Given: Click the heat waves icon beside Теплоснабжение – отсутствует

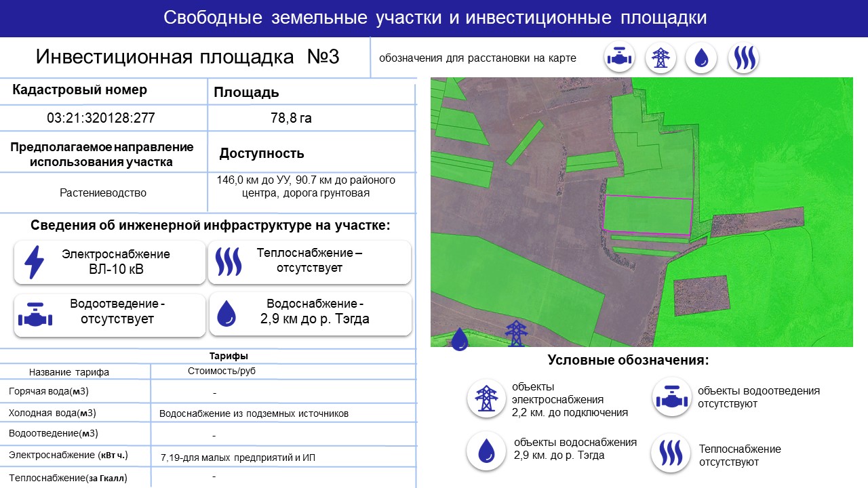Looking at the screenshot, I should coord(228,262).
